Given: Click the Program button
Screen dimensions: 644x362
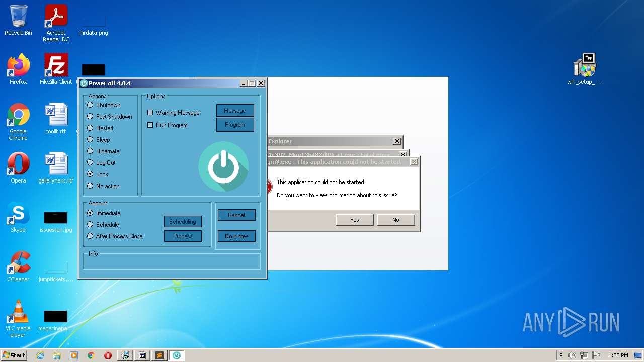Looking at the screenshot, I should 235,125.
